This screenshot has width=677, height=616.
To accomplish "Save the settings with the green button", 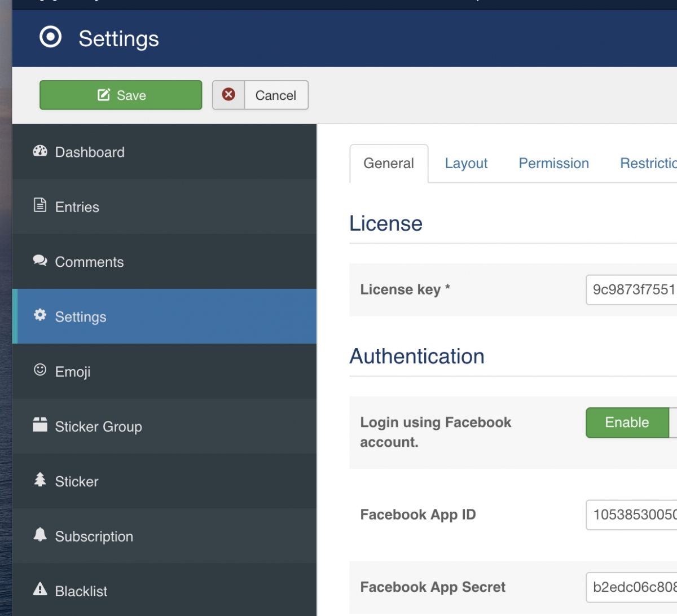I will coord(121,95).
